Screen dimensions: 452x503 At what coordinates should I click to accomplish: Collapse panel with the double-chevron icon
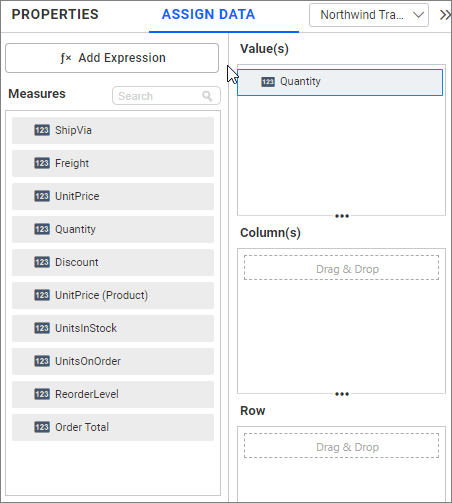click(445, 15)
